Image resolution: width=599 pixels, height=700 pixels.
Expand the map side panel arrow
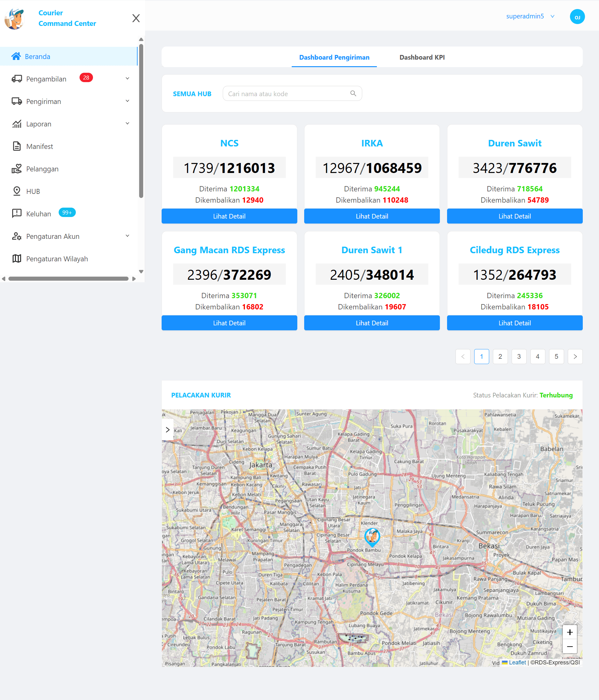(168, 430)
